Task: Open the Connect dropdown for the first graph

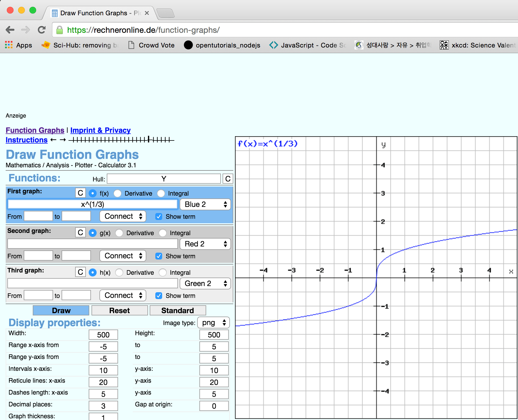Action: tap(122, 216)
